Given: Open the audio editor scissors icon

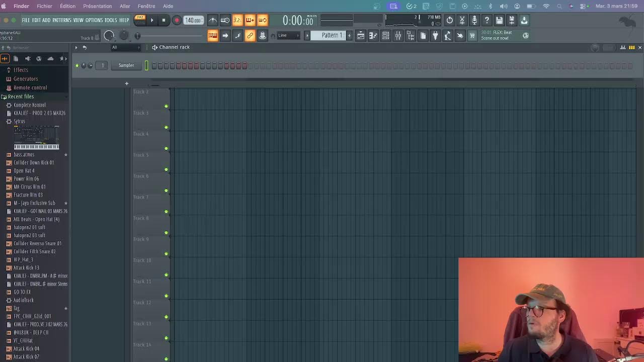Looking at the screenshot, I should 462,20.
